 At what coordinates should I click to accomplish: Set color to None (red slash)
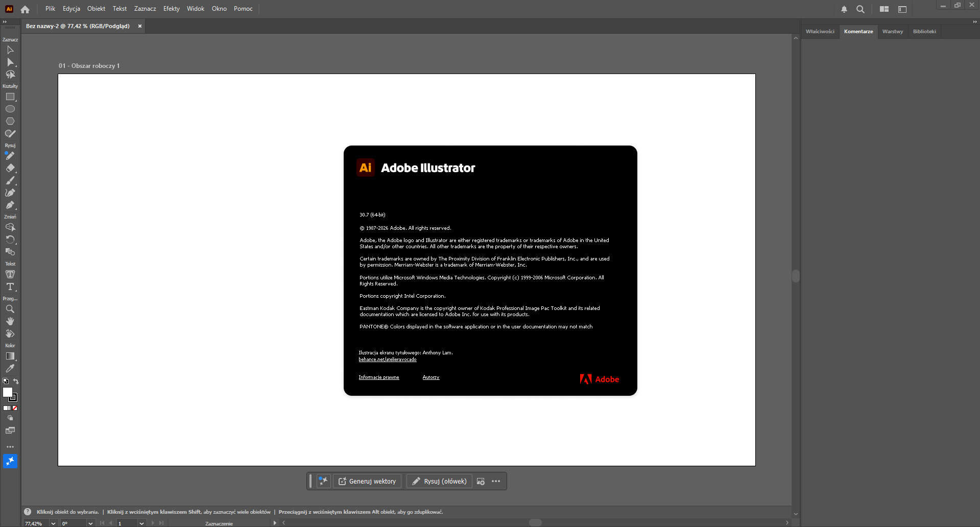[x=15, y=408]
